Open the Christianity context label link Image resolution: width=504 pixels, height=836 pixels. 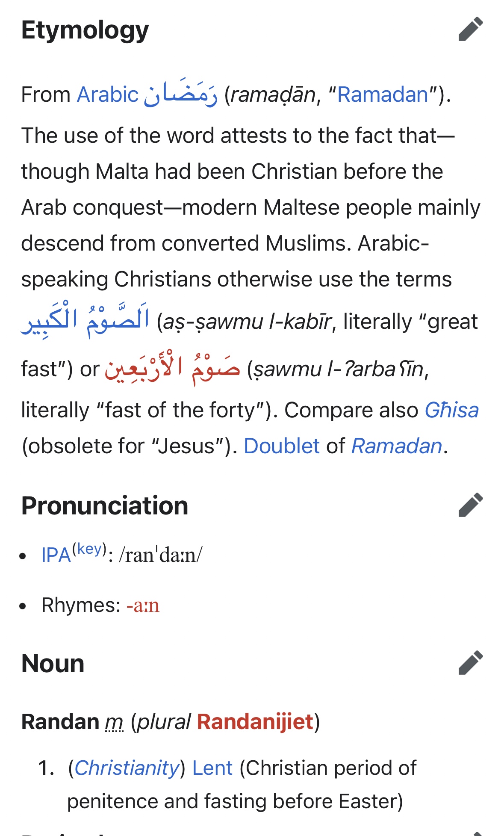pos(127,768)
